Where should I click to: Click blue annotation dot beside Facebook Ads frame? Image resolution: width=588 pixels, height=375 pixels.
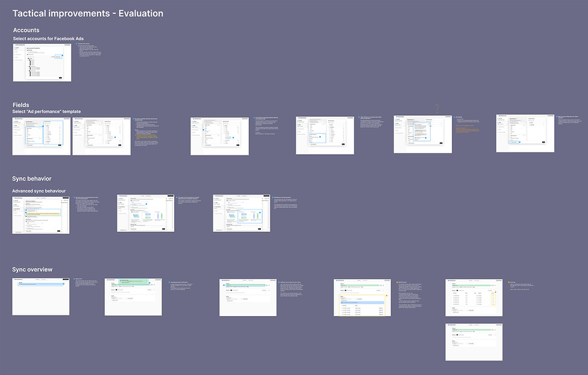pos(77,44)
